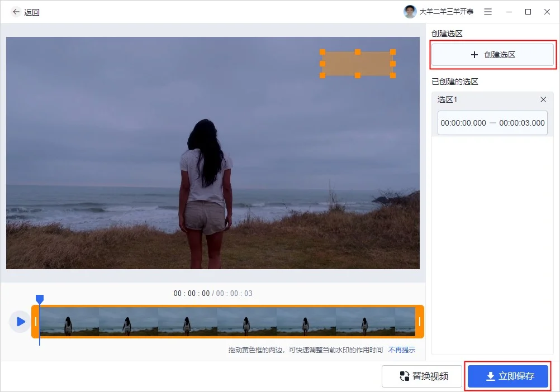This screenshot has height=392, width=560.
Task: Click inside the orange watermark selection box
Action: click(x=358, y=64)
